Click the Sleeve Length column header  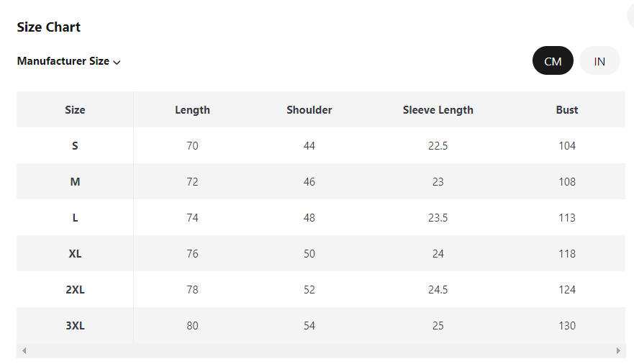438,110
